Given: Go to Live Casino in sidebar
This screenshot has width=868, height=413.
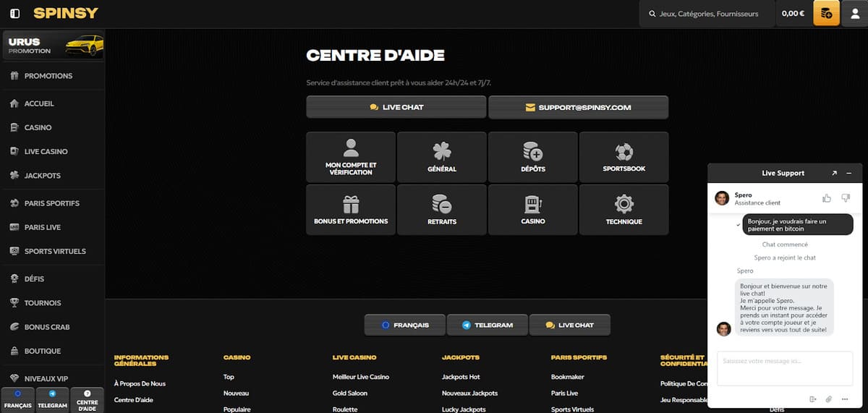Looking at the screenshot, I should tap(46, 151).
